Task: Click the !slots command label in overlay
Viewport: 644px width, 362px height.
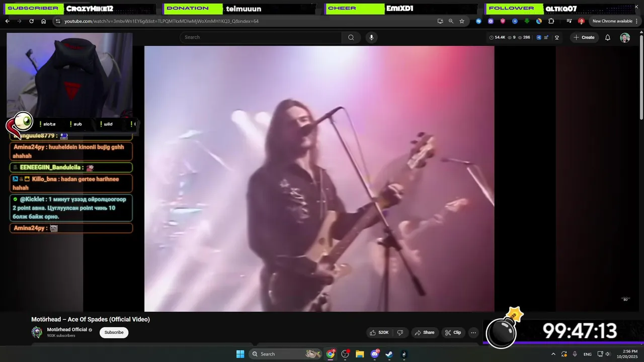Action: pos(48,124)
